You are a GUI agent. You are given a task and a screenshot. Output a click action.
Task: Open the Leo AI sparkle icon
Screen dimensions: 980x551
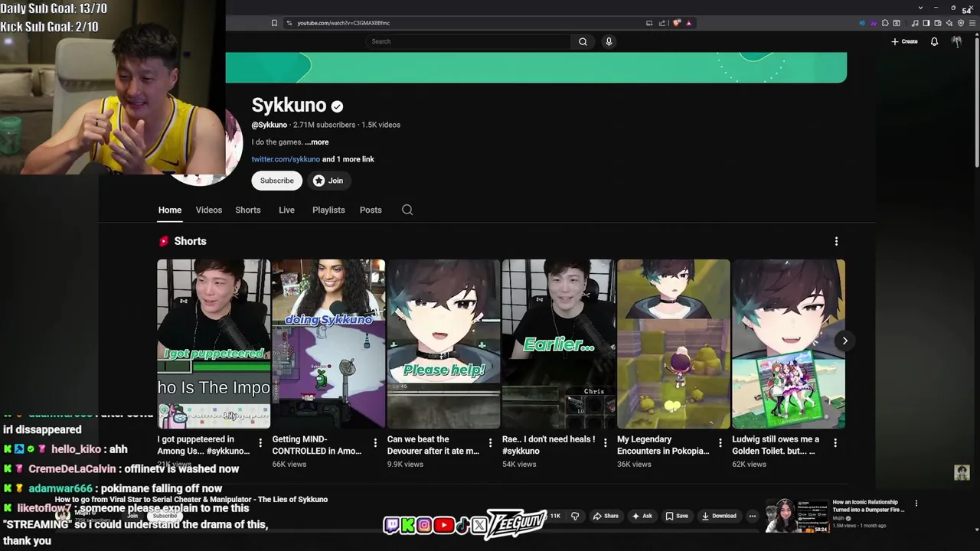click(x=949, y=23)
